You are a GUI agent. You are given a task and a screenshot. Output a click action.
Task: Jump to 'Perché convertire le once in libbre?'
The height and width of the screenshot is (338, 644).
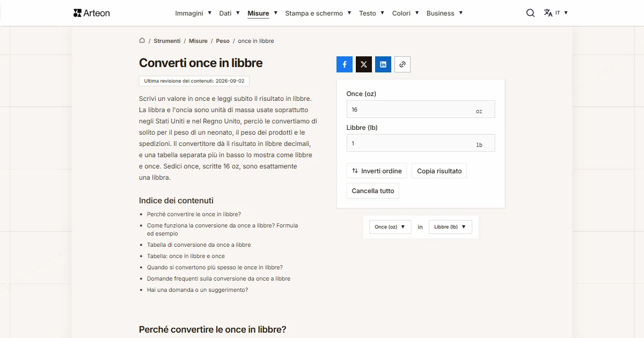194,214
